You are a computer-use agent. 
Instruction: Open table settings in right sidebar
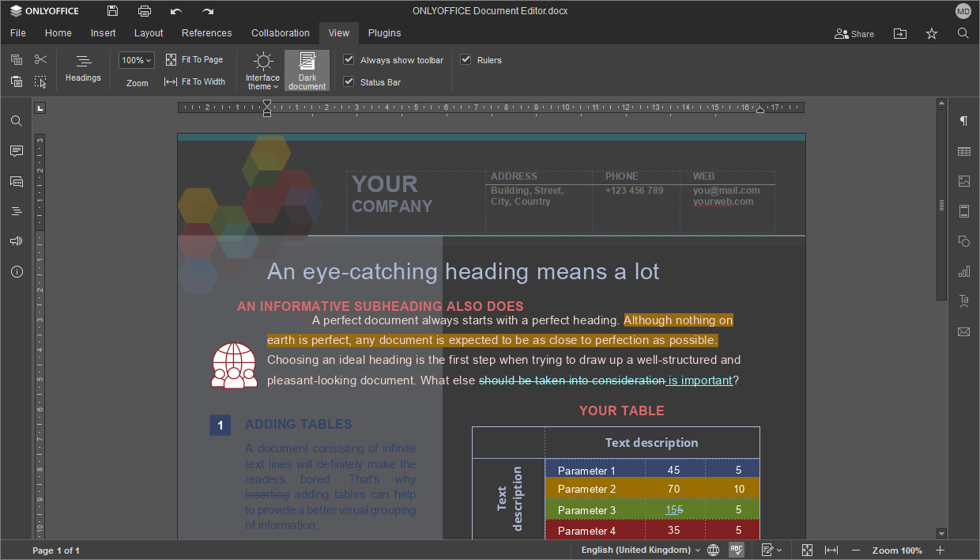click(963, 151)
